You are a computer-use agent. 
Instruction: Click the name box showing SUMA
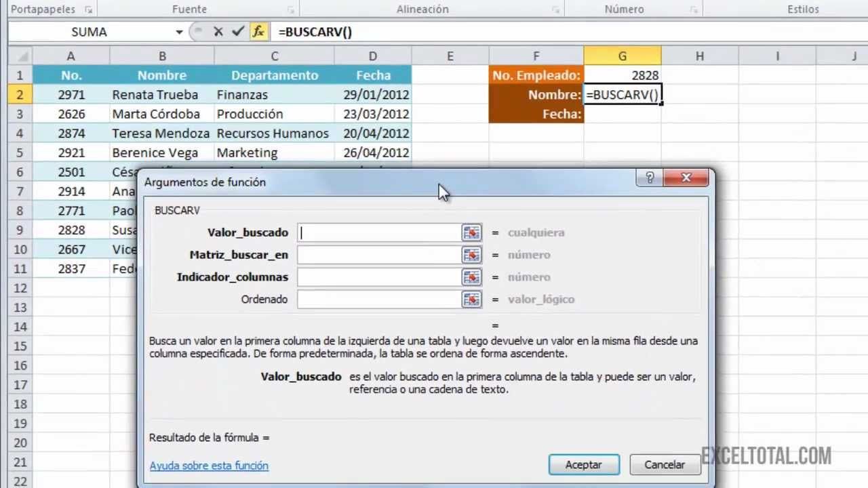click(90, 32)
